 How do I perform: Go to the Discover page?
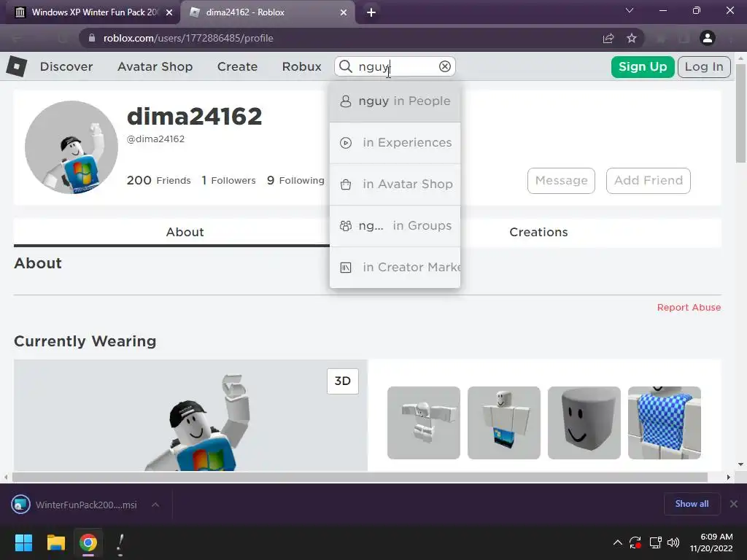pyautogui.click(x=66, y=66)
